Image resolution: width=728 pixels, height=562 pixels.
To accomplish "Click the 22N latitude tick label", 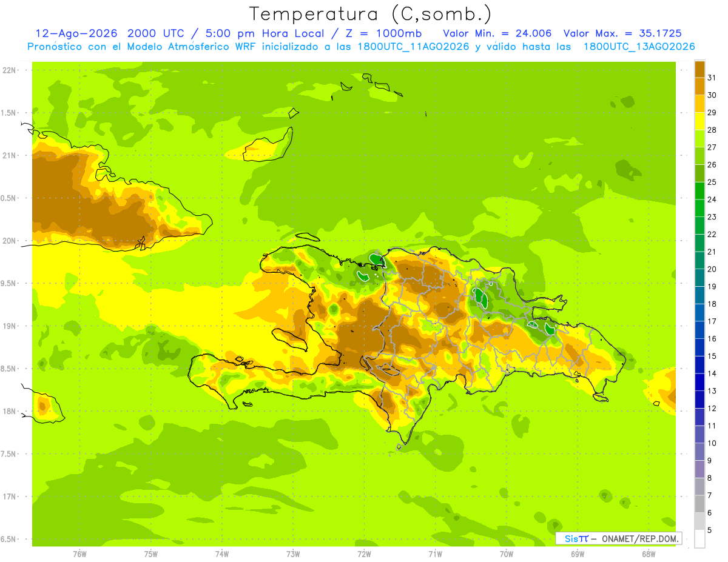I will tap(9, 70).
